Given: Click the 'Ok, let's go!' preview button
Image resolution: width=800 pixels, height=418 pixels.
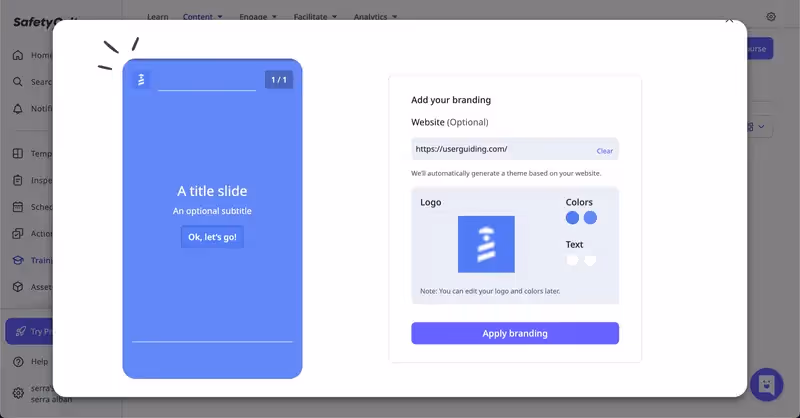Looking at the screenshot, I should tap(212, 237).
